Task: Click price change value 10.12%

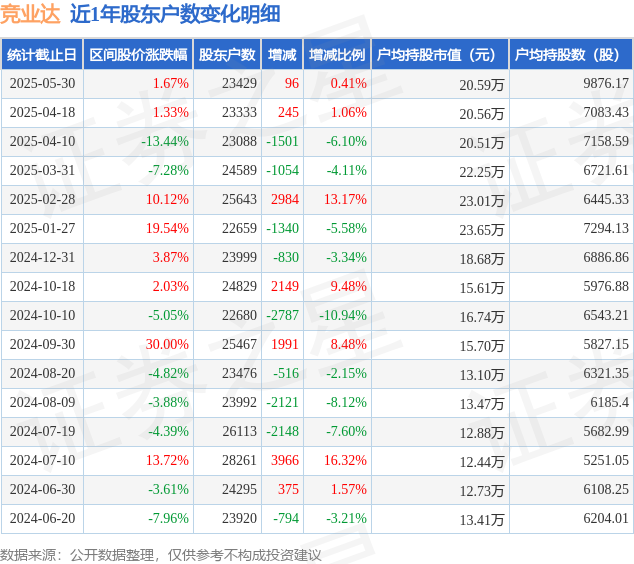Action: [x=167, y=199]
